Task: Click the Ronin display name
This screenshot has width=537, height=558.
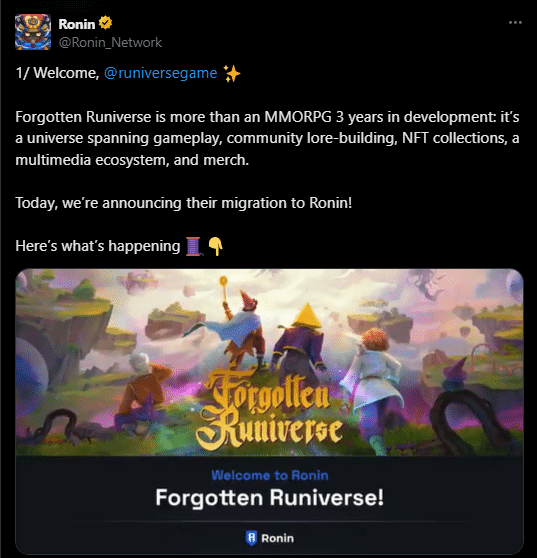Action: click(x=77, y=24)
